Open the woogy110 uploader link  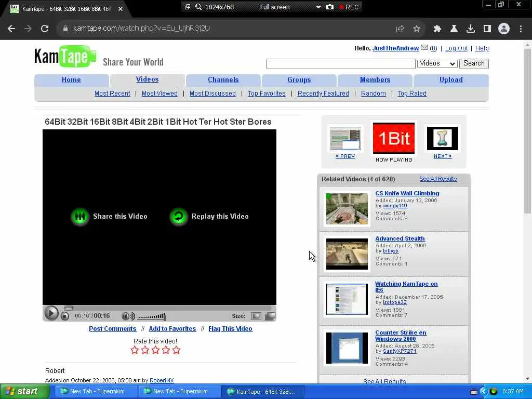click(395, 206)
